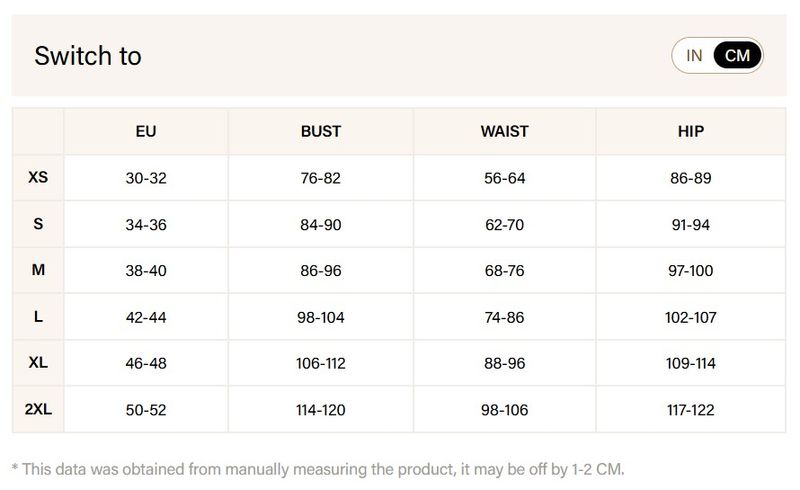
Task: Select the XL size row label
Action: (x=38, y=363)
